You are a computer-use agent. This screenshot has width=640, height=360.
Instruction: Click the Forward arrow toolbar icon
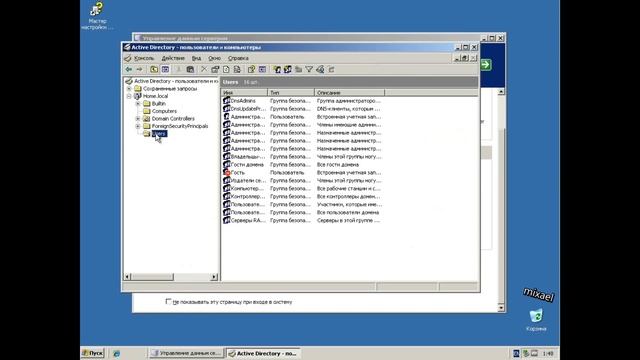pos(139,69)
